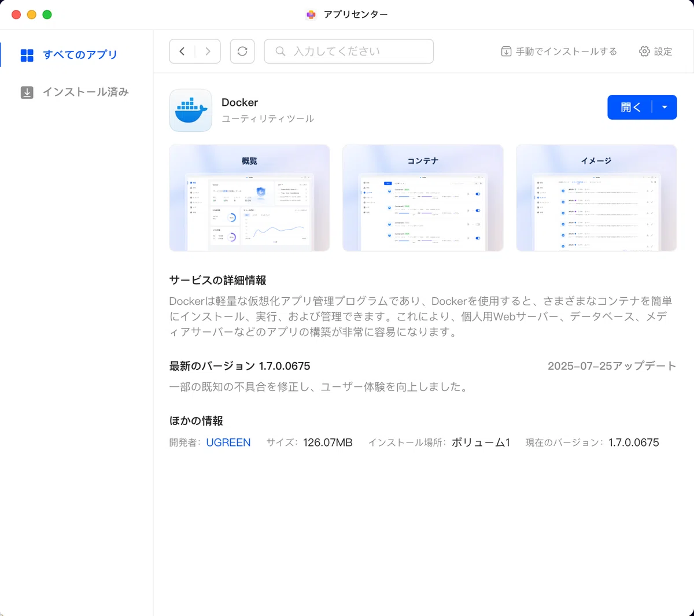The image size is (694, 616).
Task: Click the 現在のバージョン 1.7.0.0675 value
Action: pyautogui.click(x=634, y=442)
